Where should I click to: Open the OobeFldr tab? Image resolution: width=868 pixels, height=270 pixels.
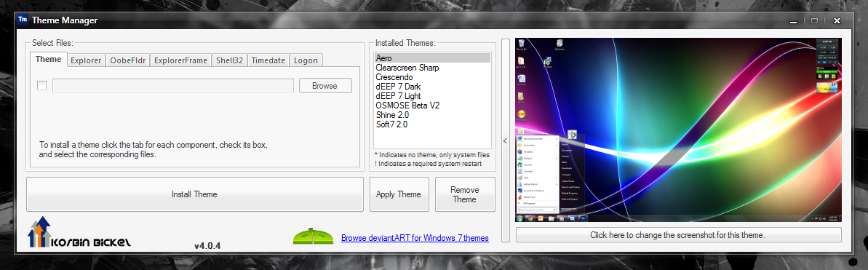coord(127,60)
